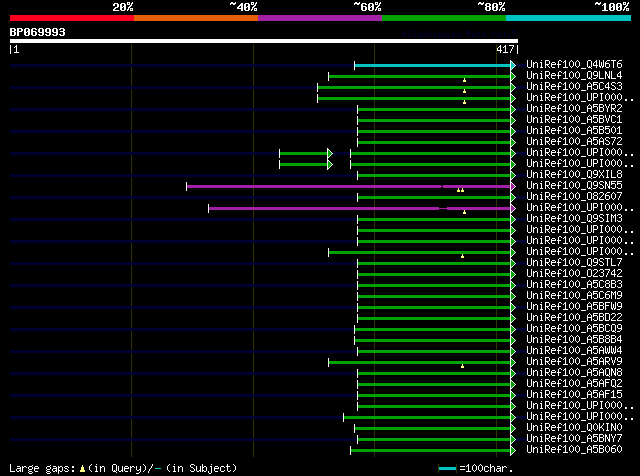
Task: Click the purple alignment bar of Q9SN55
Action: coord(348,187)
